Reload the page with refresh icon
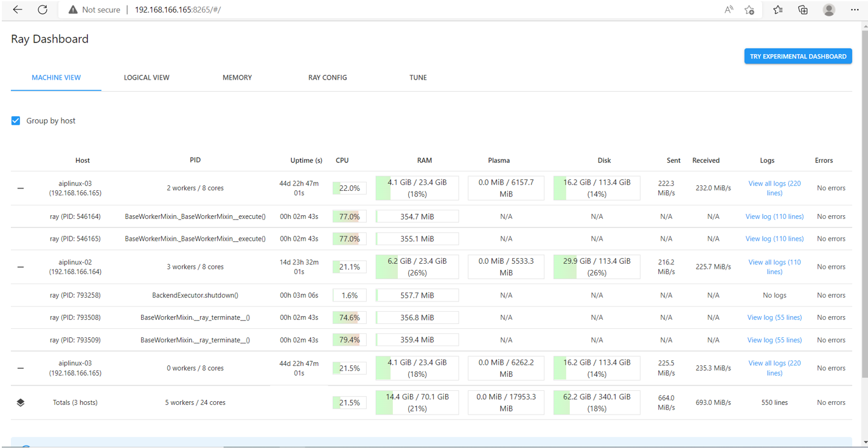The height and width of the screenshot is (448, 868). tap(43, 10)
